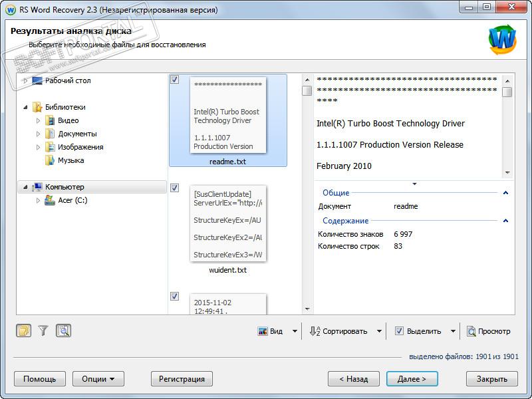The height and width of the screenshot is (399, 532).
Task: Click the Видео library icon
Action: tap(50, 120)
